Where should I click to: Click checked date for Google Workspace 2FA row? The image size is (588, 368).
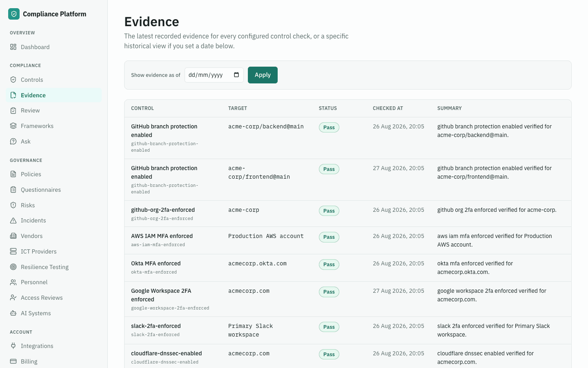[x=399, y=291]
